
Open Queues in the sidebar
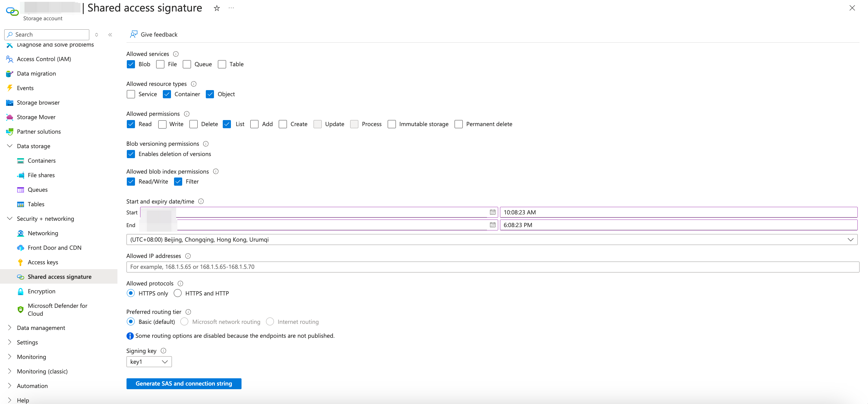38,190
